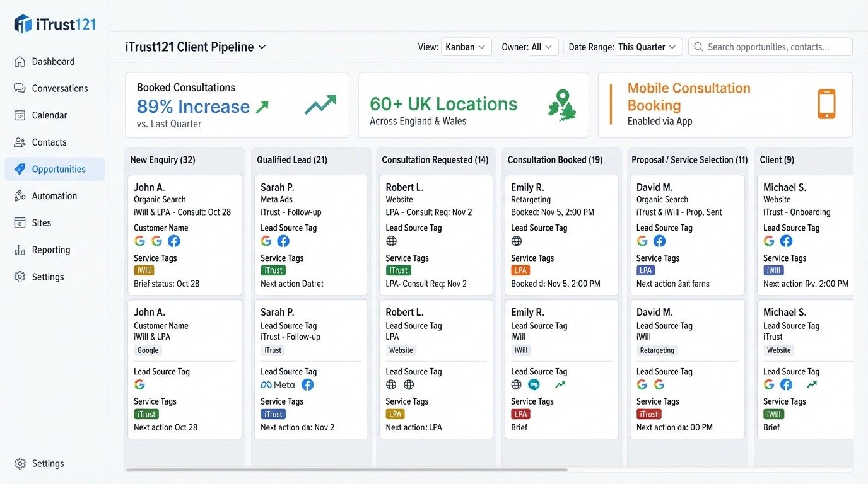Open Conversations via its chat bubble icon

tap(20, 88)
